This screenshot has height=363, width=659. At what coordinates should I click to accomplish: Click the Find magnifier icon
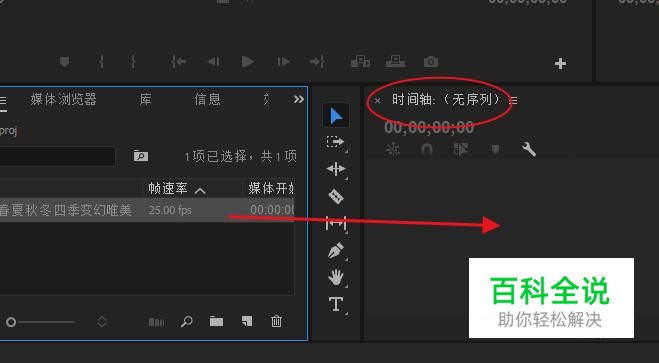[187, 322]
